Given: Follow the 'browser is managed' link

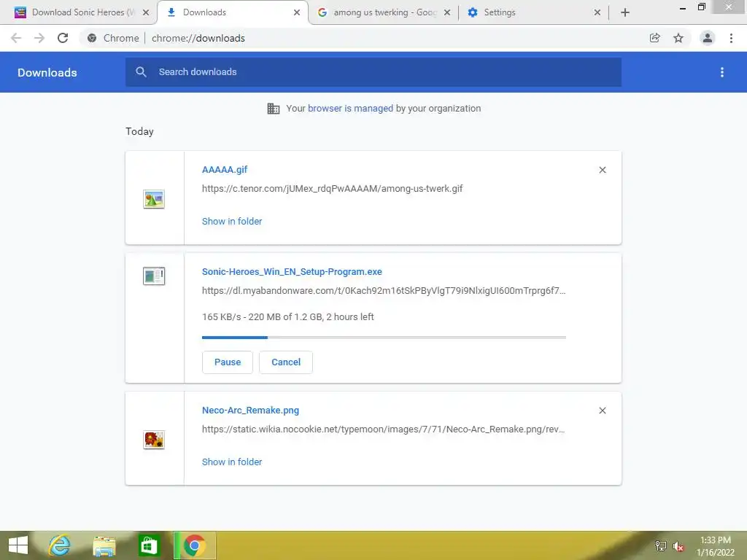Looking at the screenshot, I should point(350,109).
